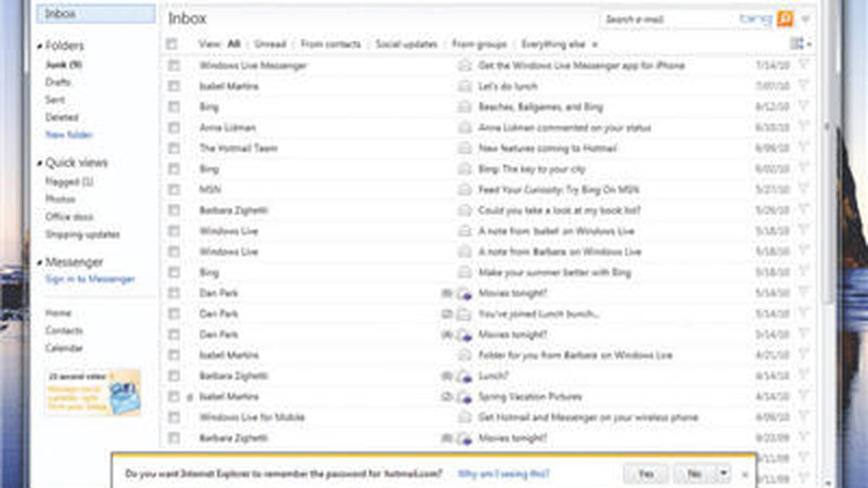Viewport: 868px width, 488px height.
Task: Filter the view to Unread messages
Action: 270,44
